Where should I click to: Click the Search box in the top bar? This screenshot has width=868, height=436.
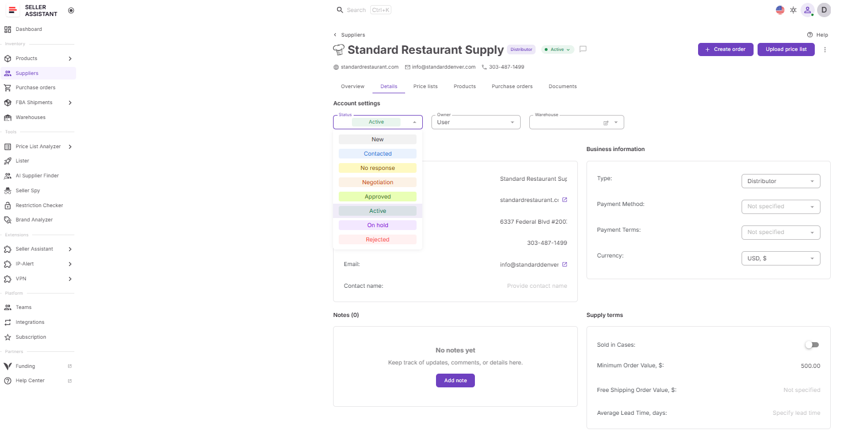tap(364, 10)
